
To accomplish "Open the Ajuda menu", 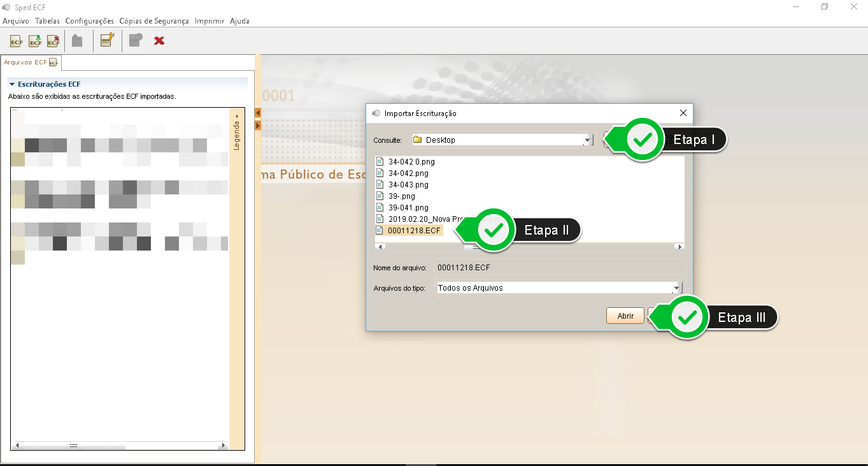I will tap(239, 21).
